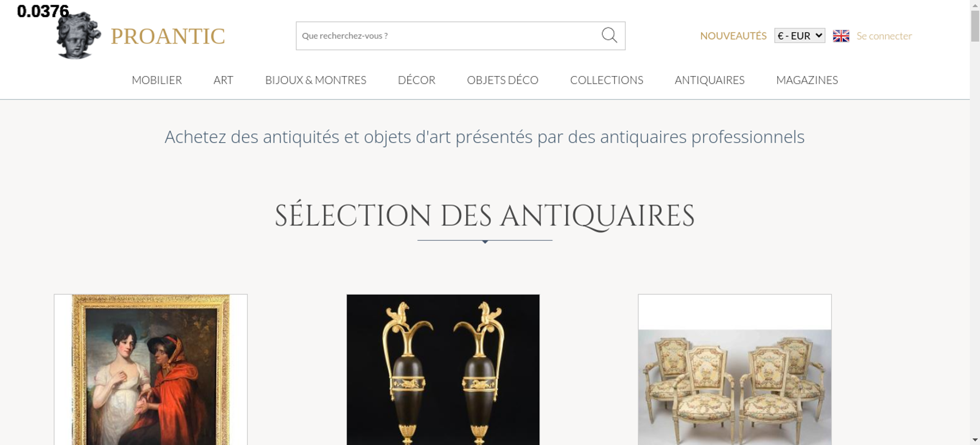The image size is (980, 445).
Task: Open the COLLECTIONS menu
Action: tap(607, 80)
